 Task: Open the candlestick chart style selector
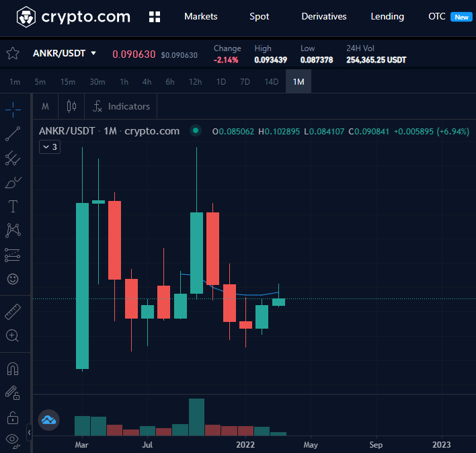point(71,106)
